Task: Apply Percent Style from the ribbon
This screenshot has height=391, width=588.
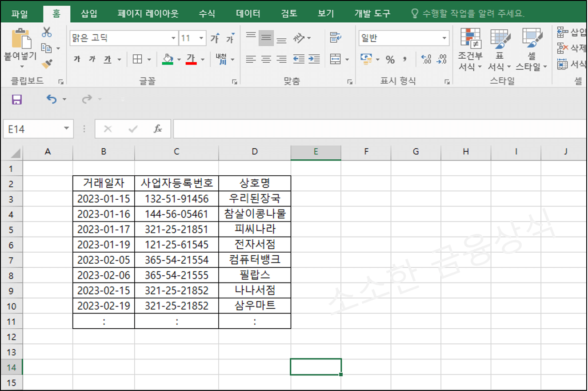Action: pos(390,60)
